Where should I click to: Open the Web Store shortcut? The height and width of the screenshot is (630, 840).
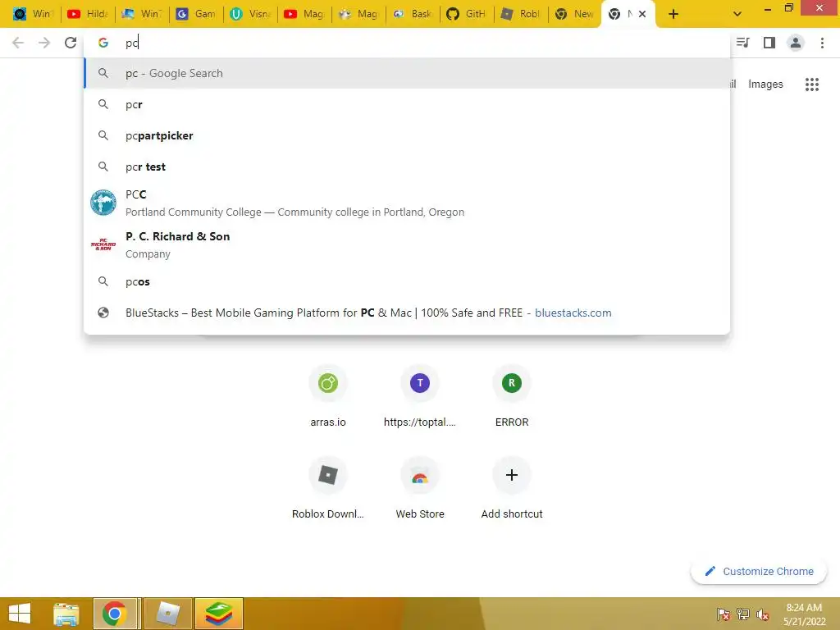[420, 488]
